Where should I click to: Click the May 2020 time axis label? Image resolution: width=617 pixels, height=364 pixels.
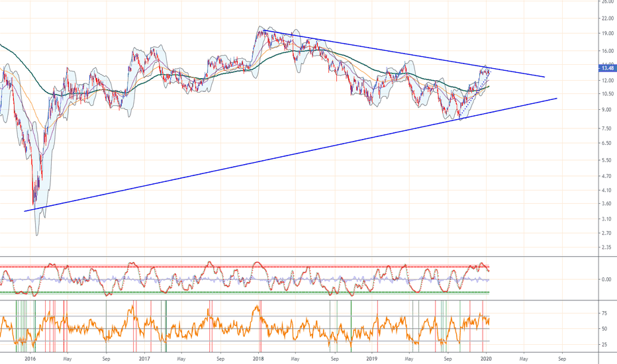524,359
